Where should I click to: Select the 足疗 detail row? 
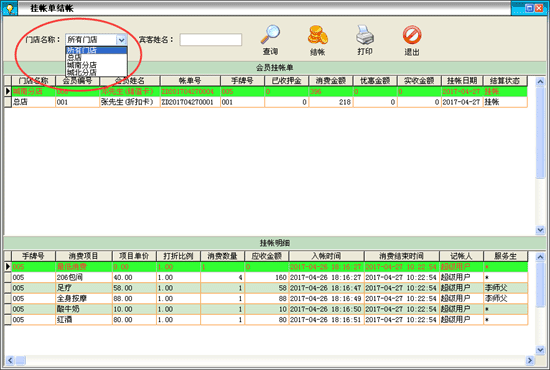click(x=266, y=288)
